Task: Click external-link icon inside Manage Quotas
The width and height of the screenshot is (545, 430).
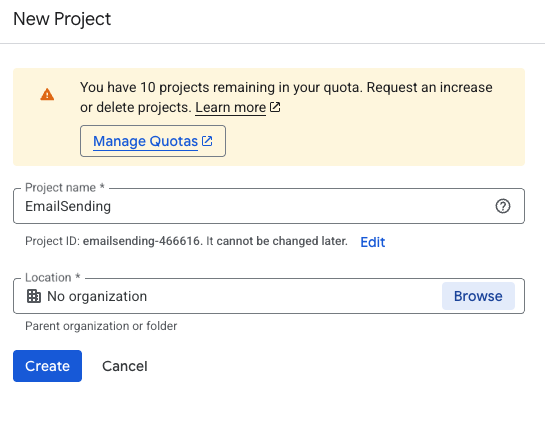Action: coord(207,141)
